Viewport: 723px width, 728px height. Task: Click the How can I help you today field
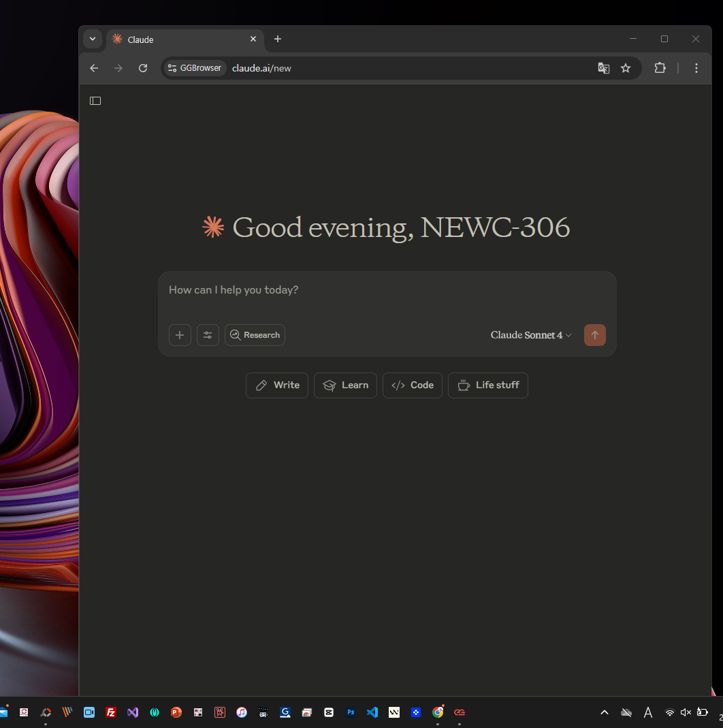point(387,290)
